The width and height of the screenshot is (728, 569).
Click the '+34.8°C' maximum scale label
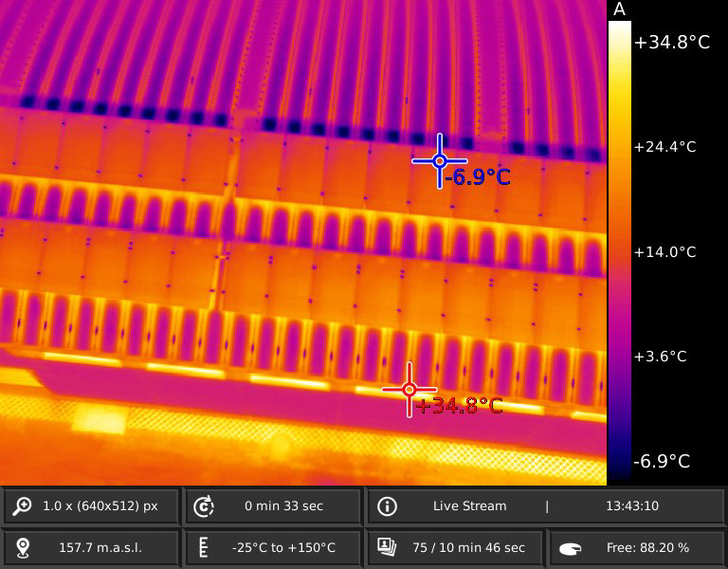(672, 43)
